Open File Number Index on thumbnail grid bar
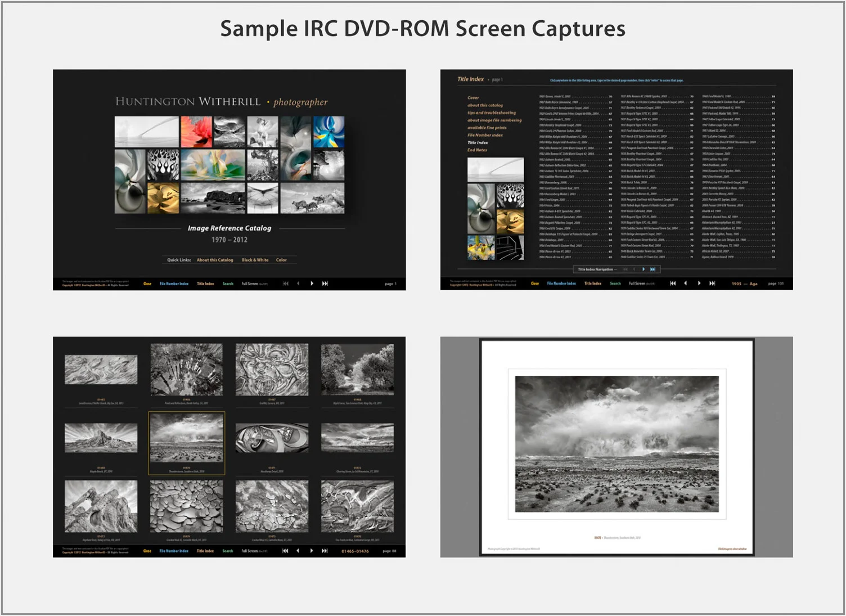846x616 pixels. [174, 551]
